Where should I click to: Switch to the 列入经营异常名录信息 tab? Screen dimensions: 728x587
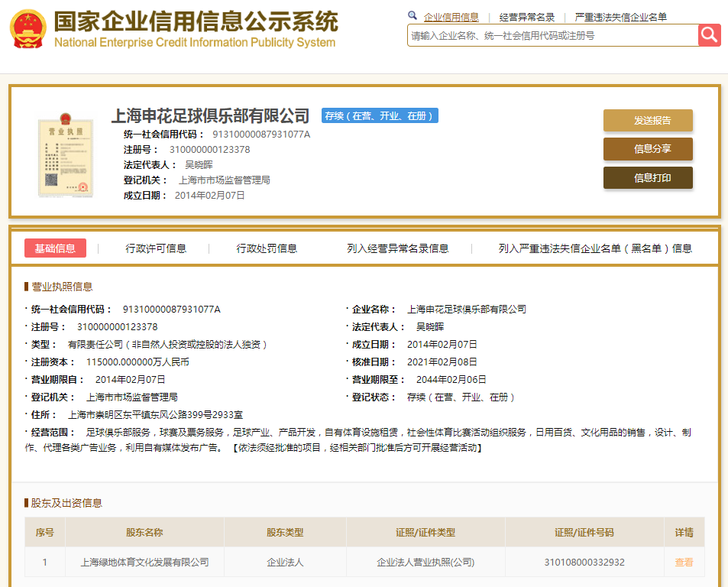(398, 248)
